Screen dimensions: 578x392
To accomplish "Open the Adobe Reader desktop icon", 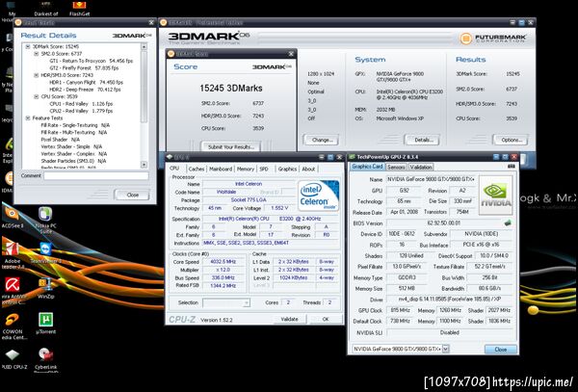I will tap(12, 255).
